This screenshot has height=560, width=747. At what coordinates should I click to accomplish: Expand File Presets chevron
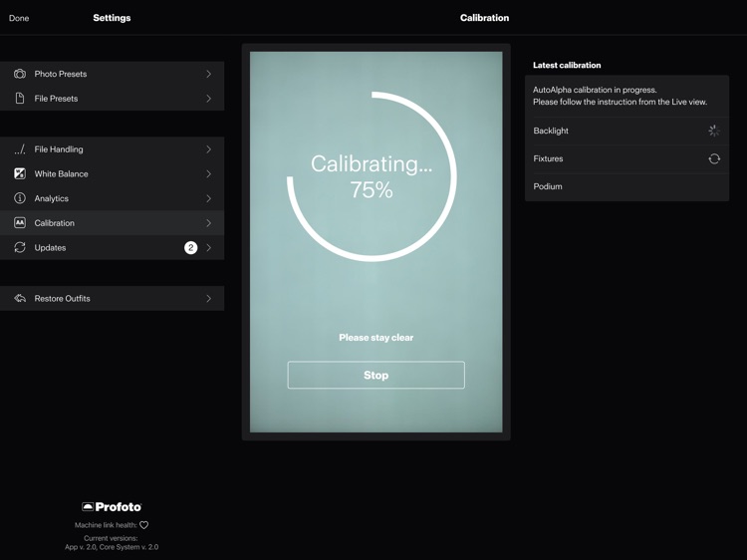coord(209,99)
